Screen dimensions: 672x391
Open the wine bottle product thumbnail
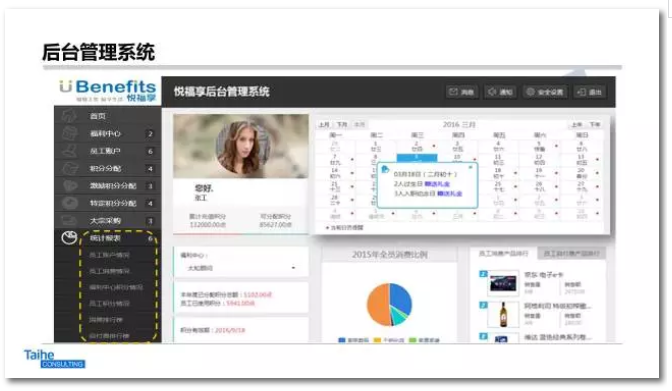click(503, 314)
